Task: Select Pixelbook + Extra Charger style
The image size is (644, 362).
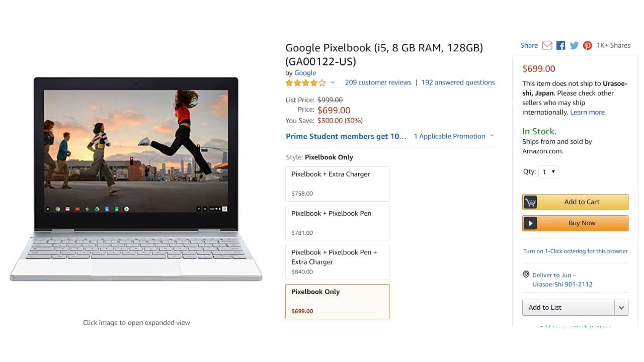Action: pos(337,184)
